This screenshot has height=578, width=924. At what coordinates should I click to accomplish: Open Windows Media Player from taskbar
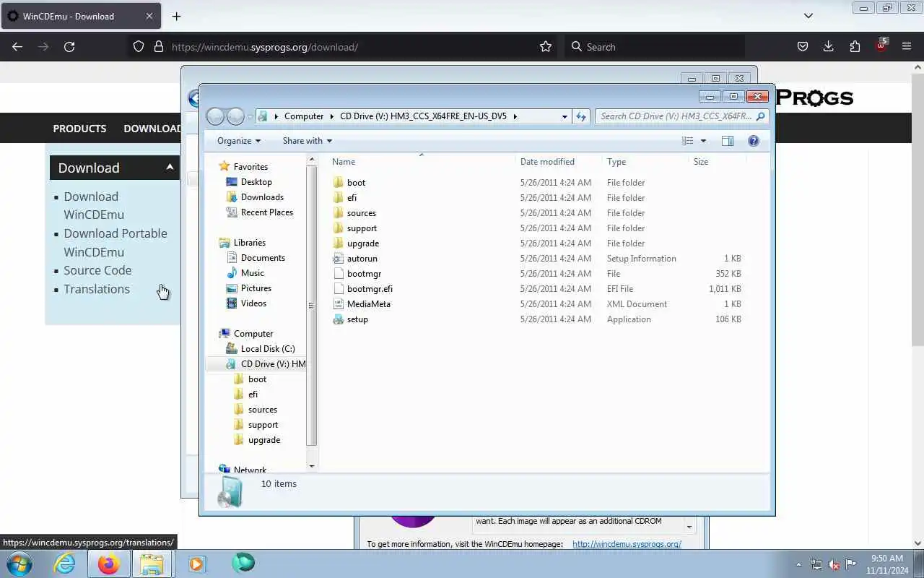pos(196,564)
